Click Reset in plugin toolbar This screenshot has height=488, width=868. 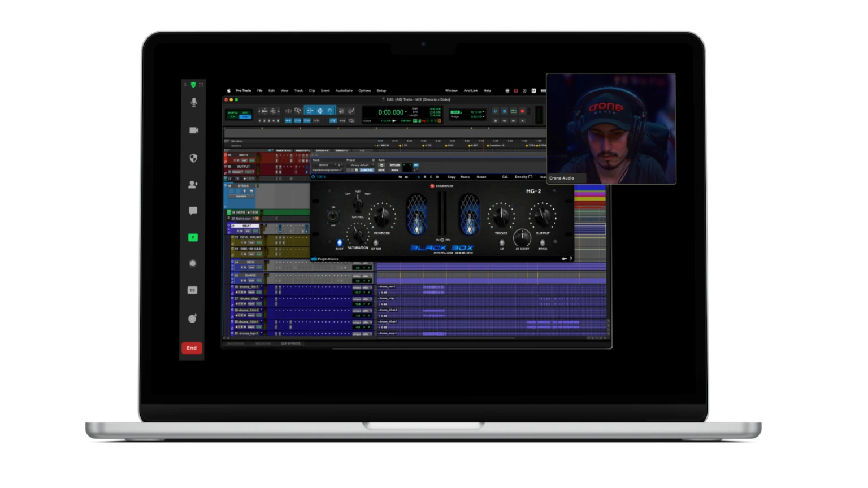[481, 177]
